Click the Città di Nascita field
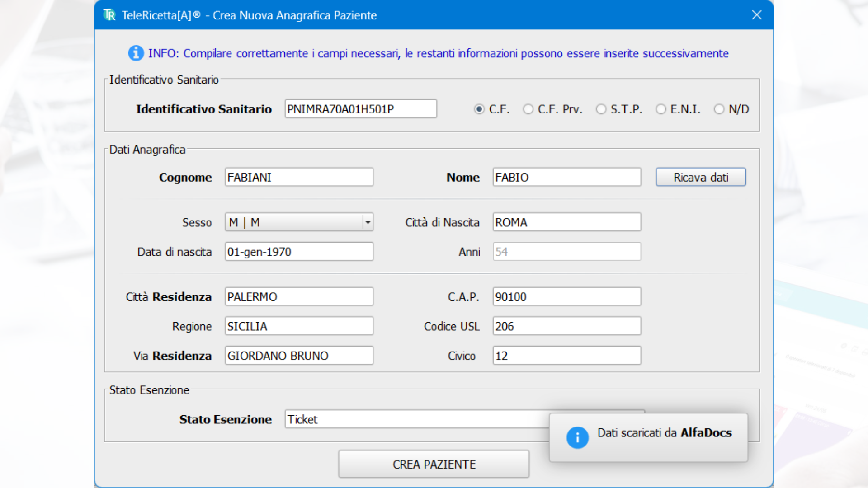Viewport: 868px width, 488px height. (x=567, y=222)
